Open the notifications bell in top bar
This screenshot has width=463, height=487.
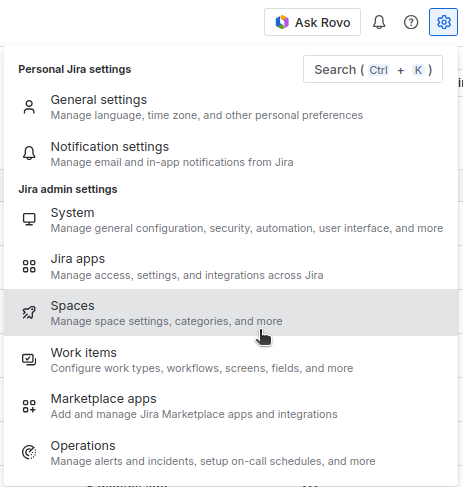pyautogui.click(x=379, y=22)
